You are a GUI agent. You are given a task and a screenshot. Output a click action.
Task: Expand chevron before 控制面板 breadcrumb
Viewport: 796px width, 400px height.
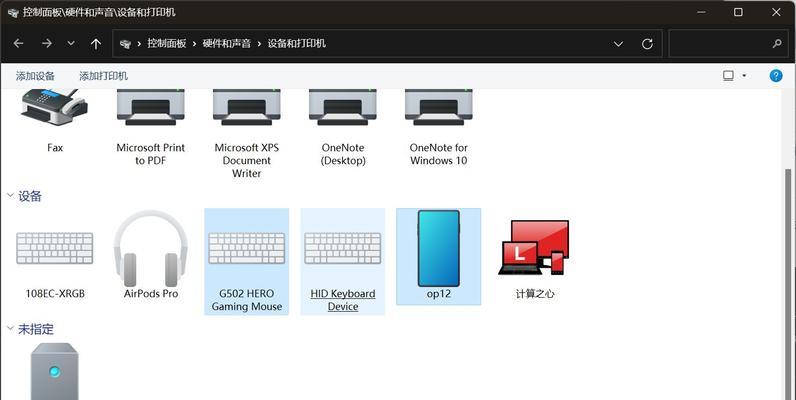click(139, 44)
